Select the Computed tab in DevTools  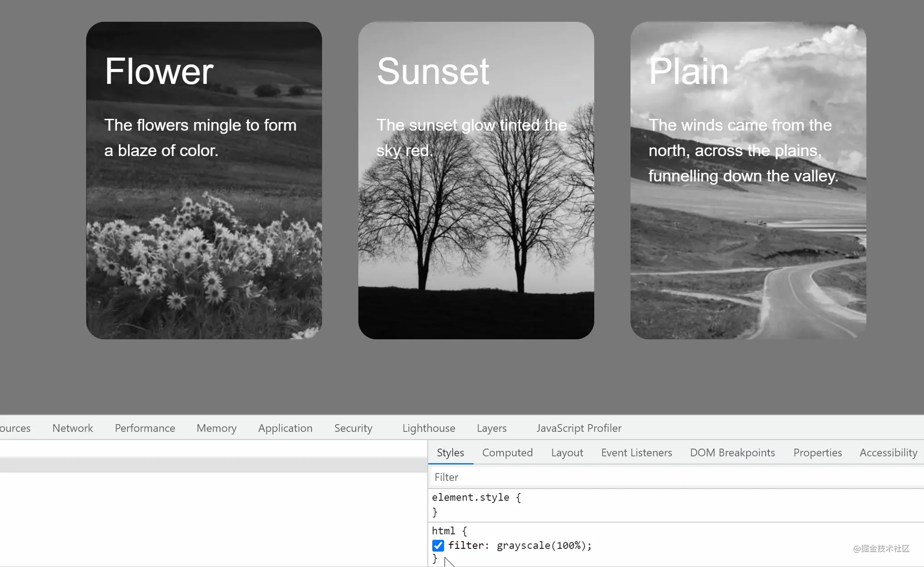coord(508,453)
